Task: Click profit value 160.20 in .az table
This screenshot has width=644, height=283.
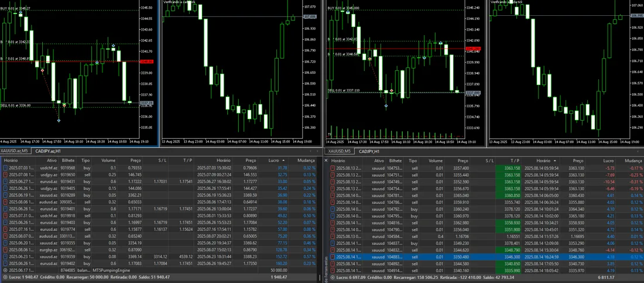Action: [282, 263]
